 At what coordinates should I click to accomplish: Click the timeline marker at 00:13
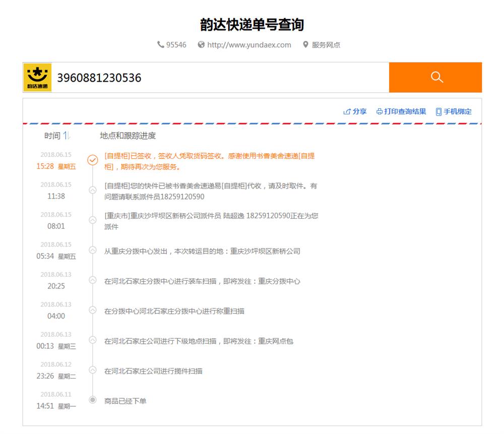(x=93, y=340)
